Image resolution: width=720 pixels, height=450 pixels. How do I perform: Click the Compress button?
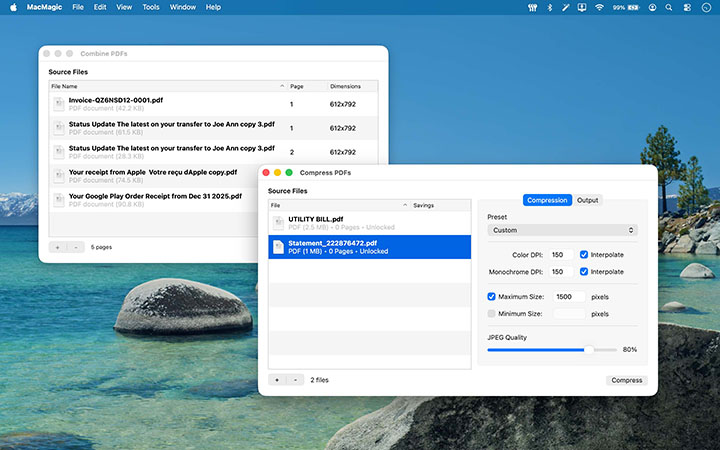627,380
